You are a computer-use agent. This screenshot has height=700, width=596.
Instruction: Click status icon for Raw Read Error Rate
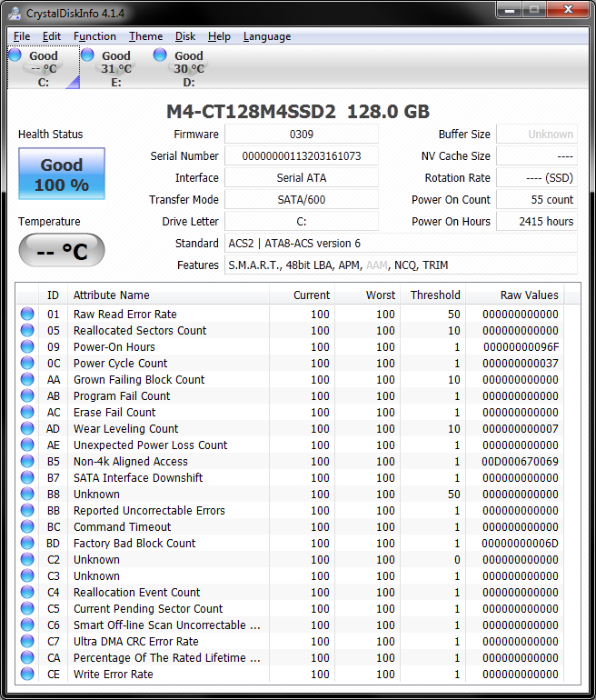(x=27, y=314)
